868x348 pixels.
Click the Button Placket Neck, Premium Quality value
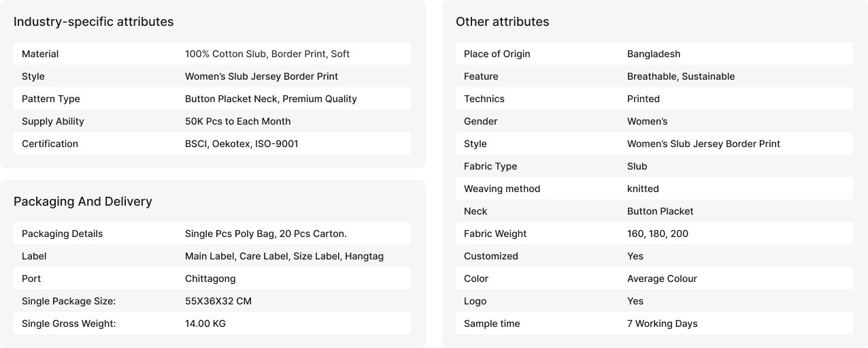271,99
